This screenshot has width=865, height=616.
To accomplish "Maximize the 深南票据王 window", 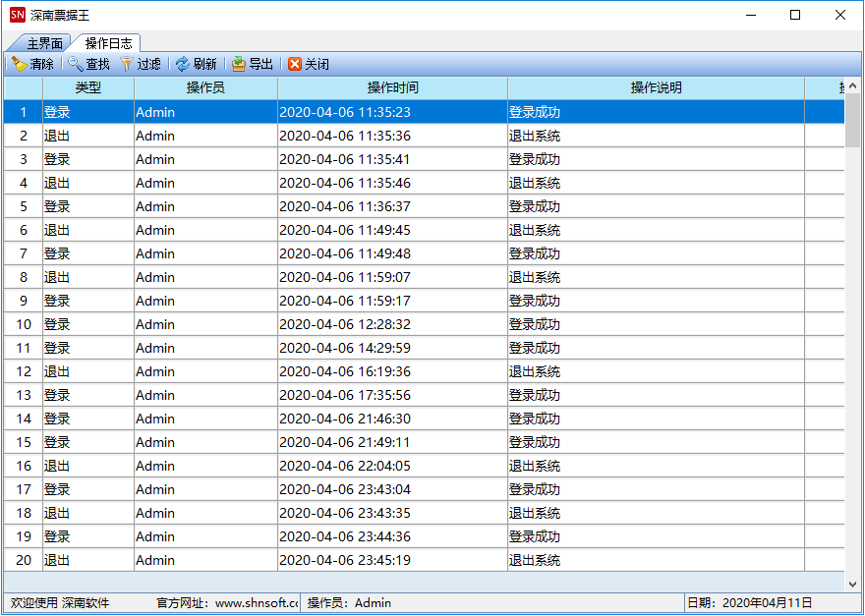I will [795, 15].
